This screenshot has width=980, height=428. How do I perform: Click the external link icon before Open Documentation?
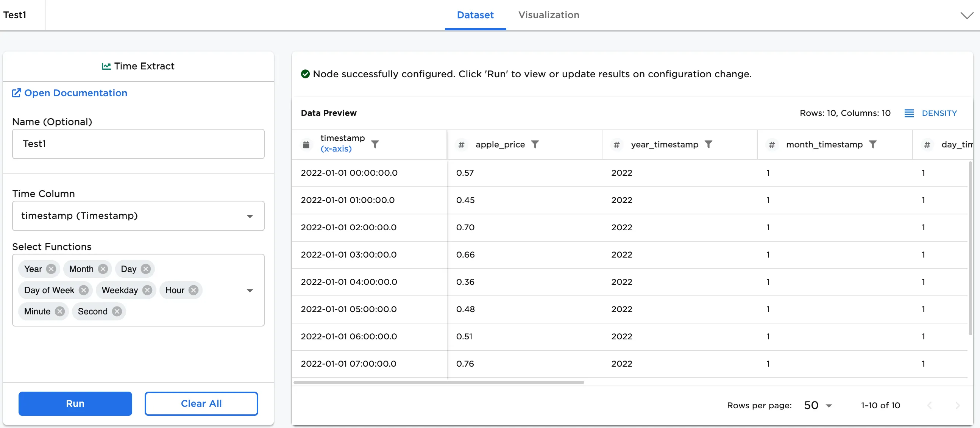click(17, 93)
